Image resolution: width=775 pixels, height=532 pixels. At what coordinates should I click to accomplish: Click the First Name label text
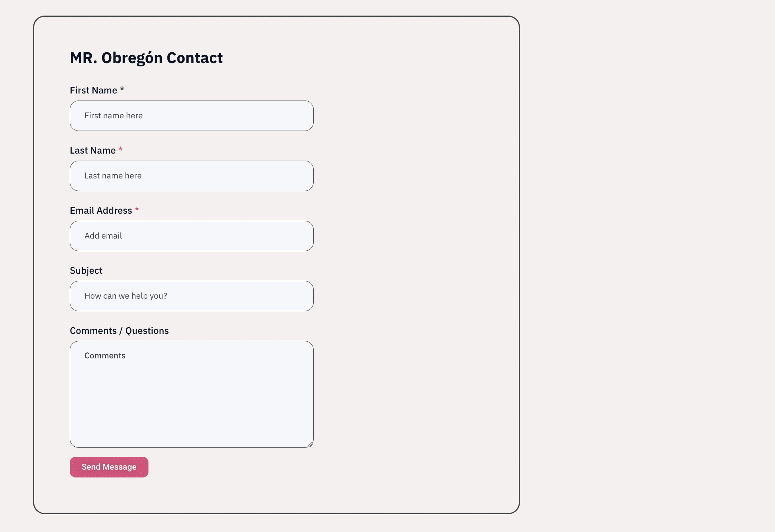coord(93,91)
